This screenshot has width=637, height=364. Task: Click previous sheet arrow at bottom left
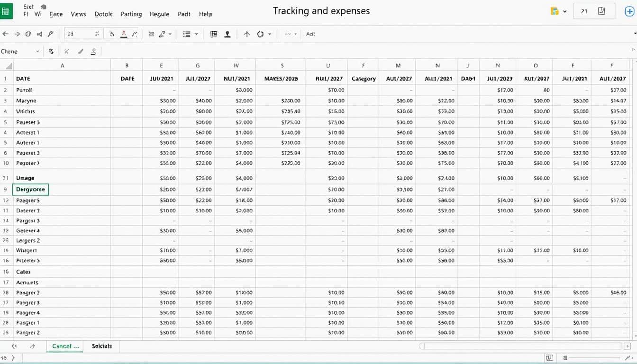pyautogui.click(x=14, y=346)
